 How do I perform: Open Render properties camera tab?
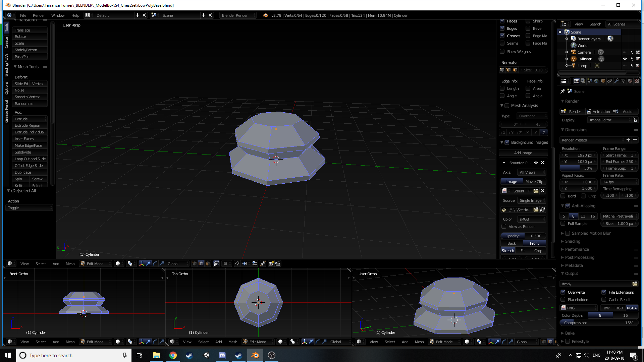pos(576,81)
